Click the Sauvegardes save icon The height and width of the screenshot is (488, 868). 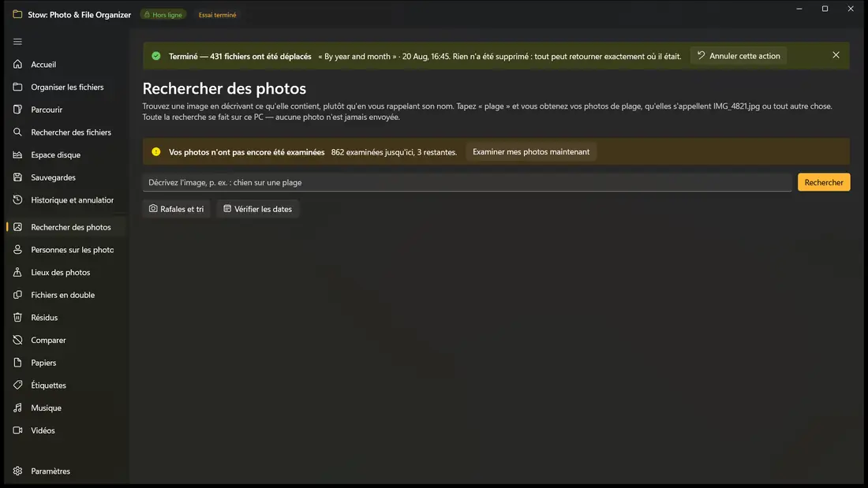pyautogui.click(x=17, y=177)
